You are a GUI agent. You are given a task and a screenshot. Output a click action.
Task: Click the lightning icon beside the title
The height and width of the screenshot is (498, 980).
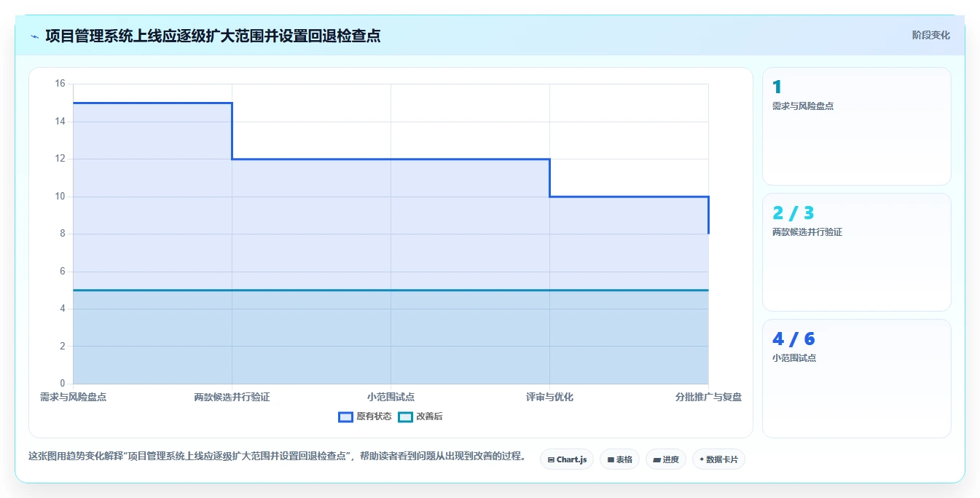35,36
